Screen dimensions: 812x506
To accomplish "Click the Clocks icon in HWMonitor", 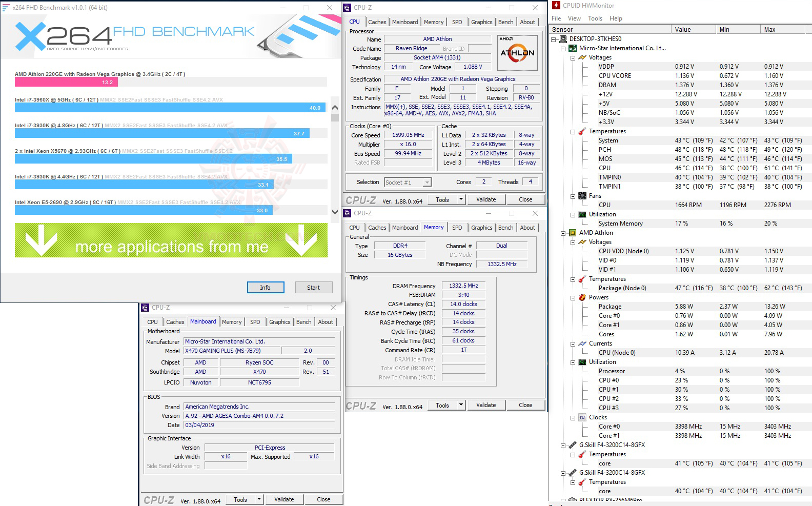I will [582, 417].
